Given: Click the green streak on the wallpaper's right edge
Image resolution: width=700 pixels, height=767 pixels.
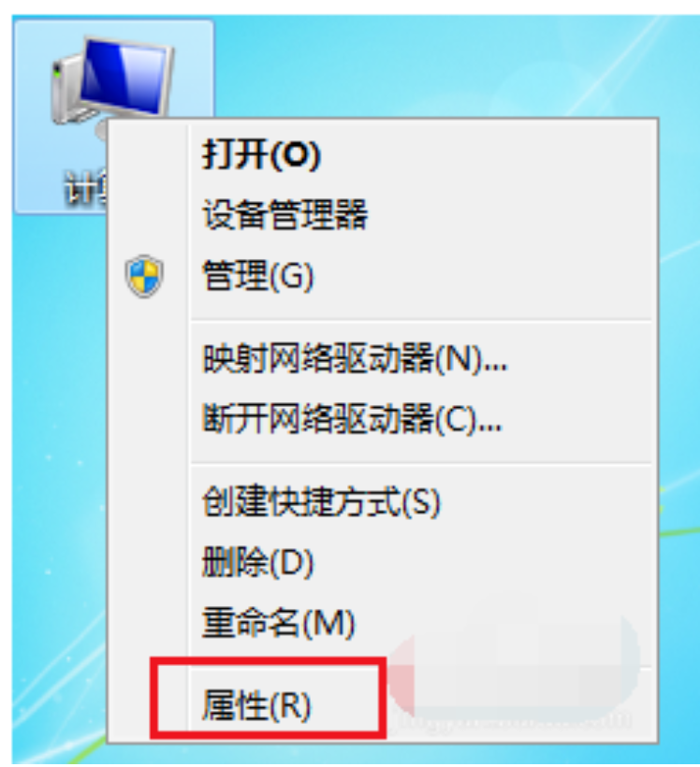Looking at the screenshot, I should coord(680,532).
